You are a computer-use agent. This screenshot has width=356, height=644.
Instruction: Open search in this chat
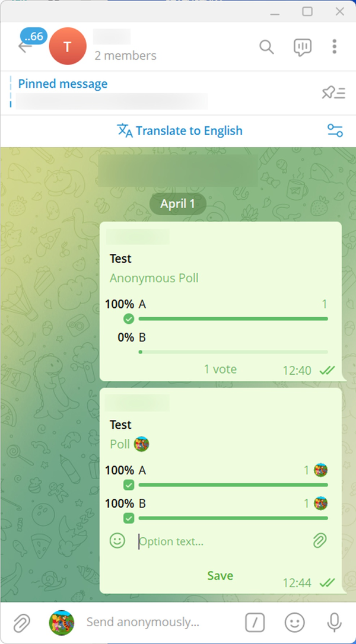pyautogui.click(x=266, y=47)
